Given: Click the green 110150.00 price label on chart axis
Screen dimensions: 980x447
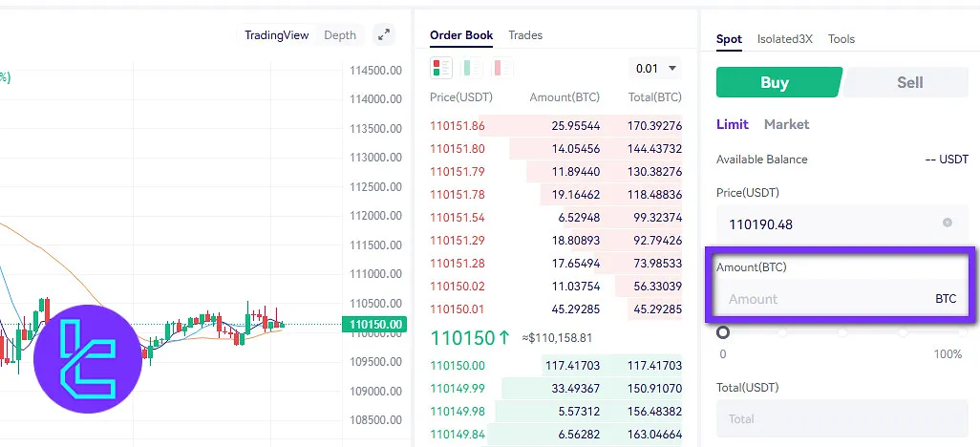Looking at the screenshot, I should 374,324.
